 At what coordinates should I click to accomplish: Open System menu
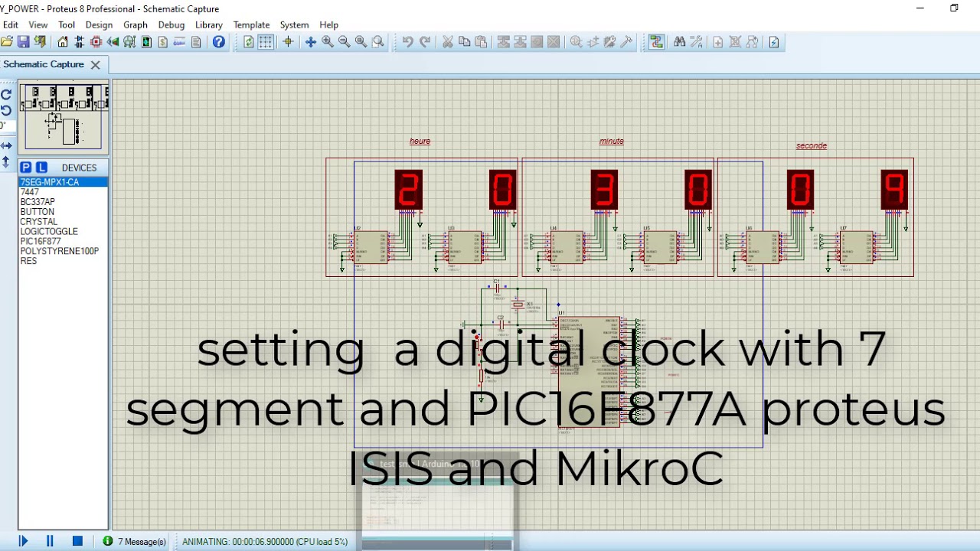294,24
